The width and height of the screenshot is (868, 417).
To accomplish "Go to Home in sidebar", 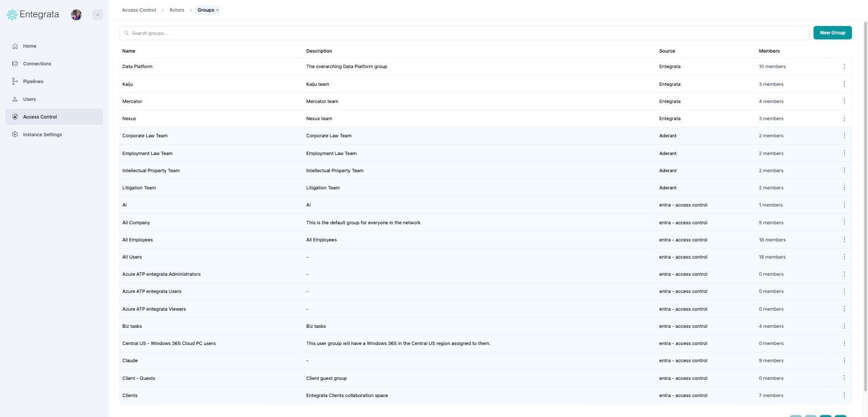I will [x=54, y=46].
